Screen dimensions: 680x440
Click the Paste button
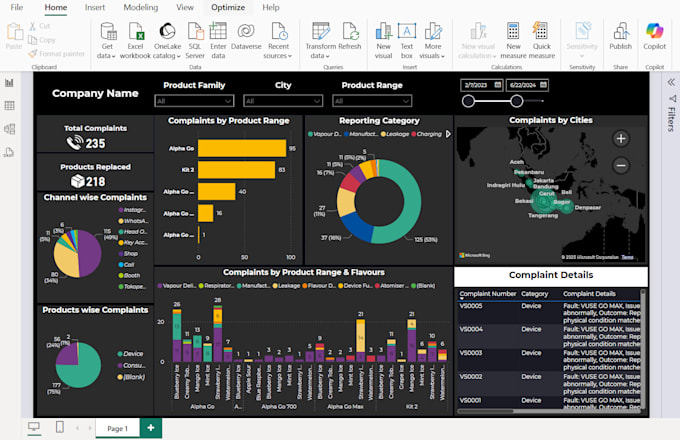coord(14,36)
